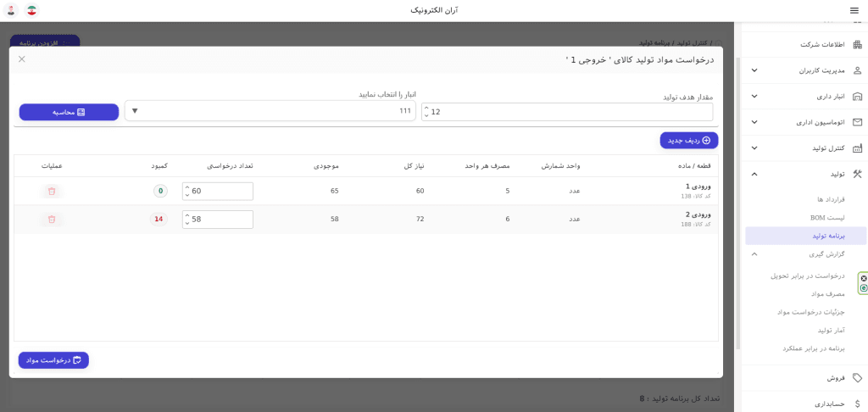
Task: Click the factory icon for کنترل تولید
Action: point(858,148)
